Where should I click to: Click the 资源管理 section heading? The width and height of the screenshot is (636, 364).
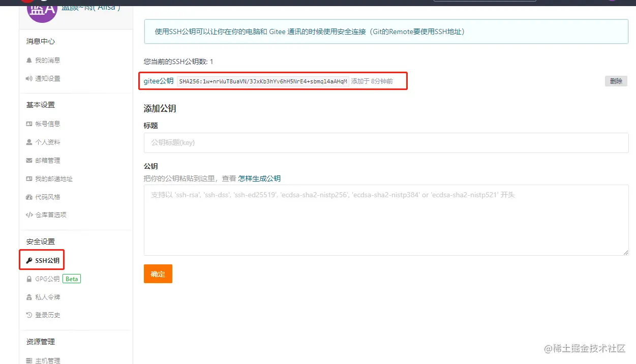41,342
